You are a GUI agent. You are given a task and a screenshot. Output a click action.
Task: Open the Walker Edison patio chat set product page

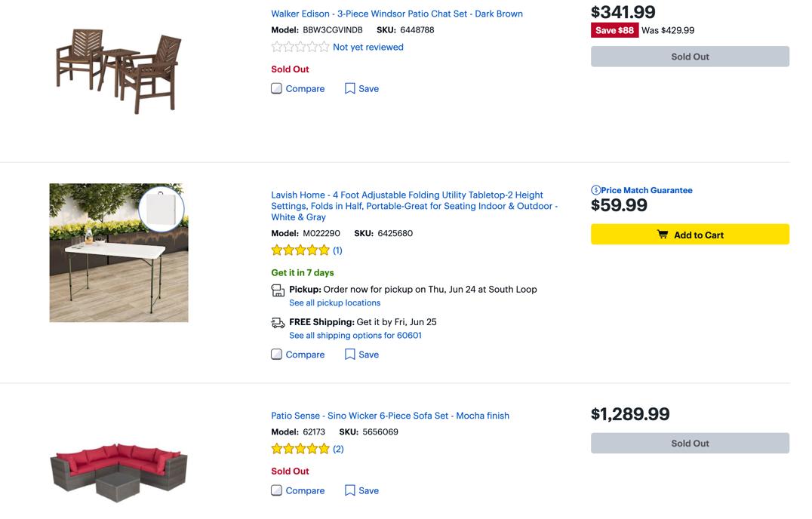coord(396,14)
